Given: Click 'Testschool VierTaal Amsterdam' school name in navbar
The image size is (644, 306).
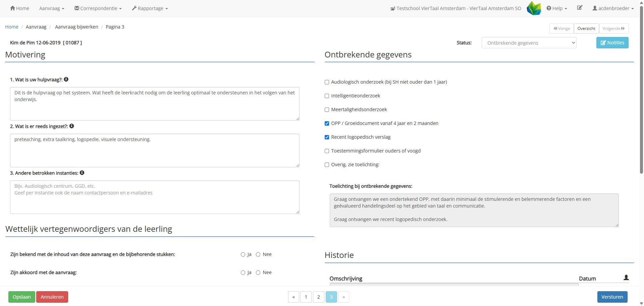Looking at the screenshot, I should [x=455, y=8].
